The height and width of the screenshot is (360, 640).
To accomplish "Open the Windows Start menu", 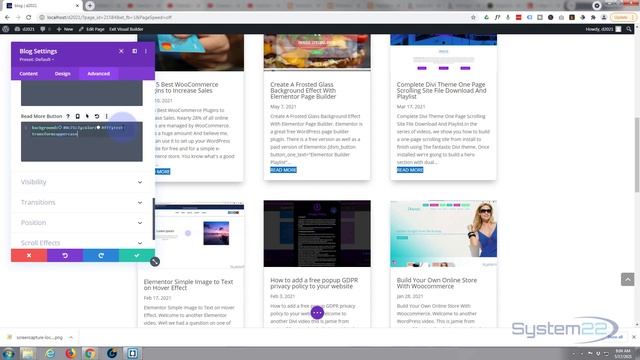I will [9, 353].
